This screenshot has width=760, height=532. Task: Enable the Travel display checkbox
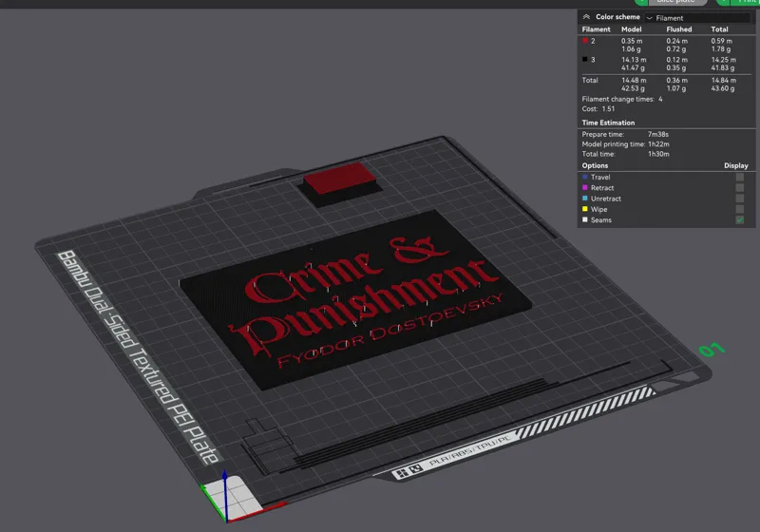(740, 178)
